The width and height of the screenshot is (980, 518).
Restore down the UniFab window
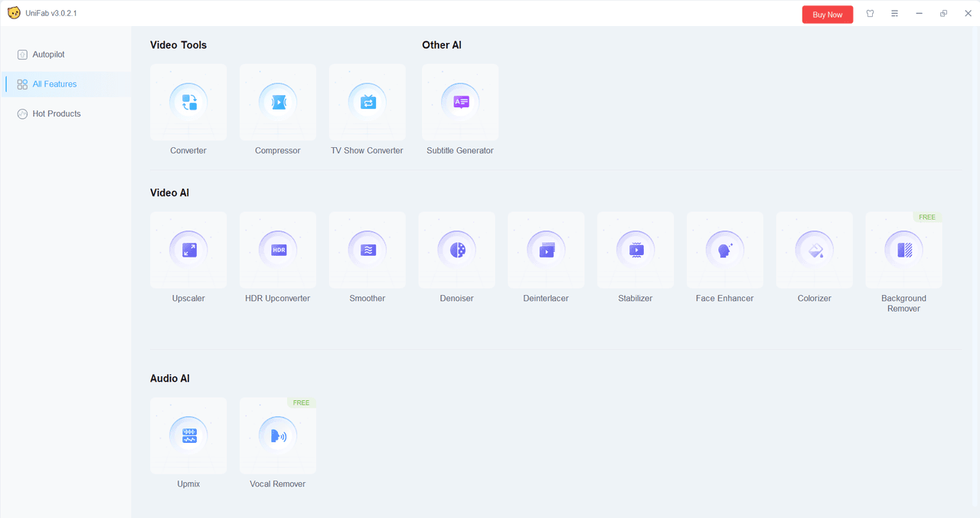943,14
